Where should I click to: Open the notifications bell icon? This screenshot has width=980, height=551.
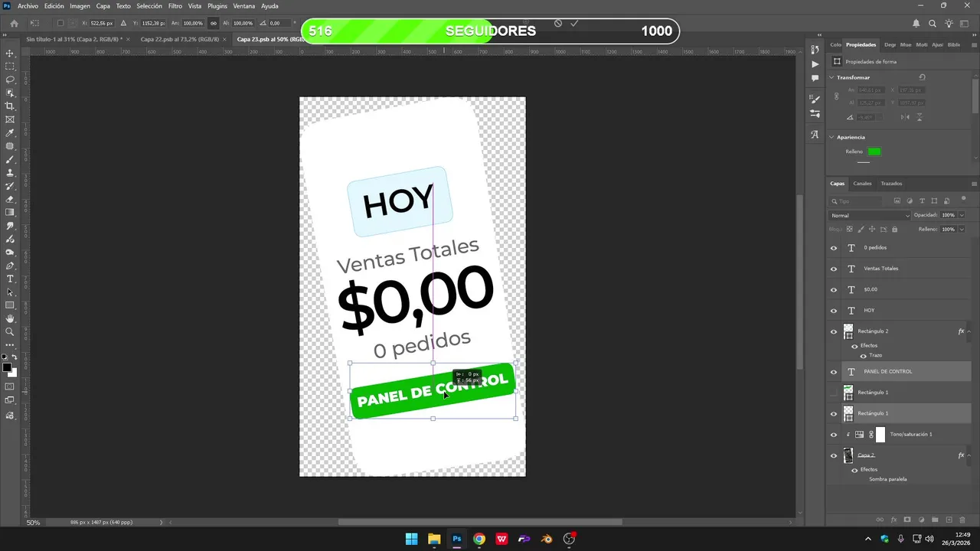point(916,23)
